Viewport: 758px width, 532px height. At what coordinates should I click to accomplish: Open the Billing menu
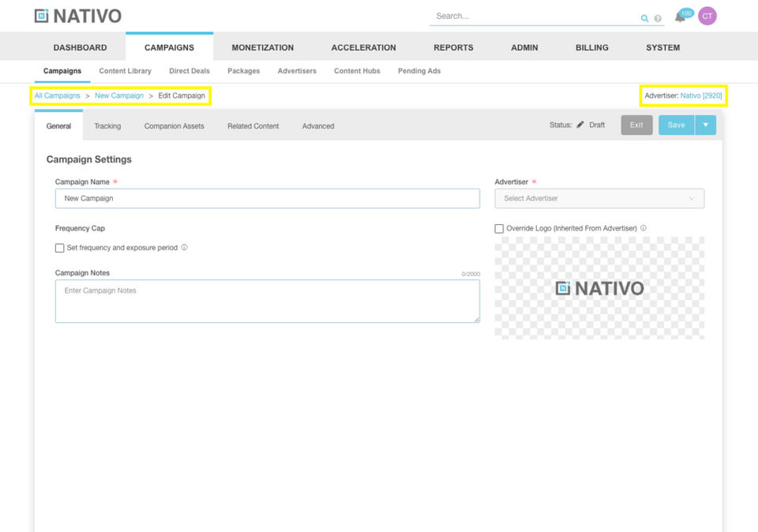point(591,47)
